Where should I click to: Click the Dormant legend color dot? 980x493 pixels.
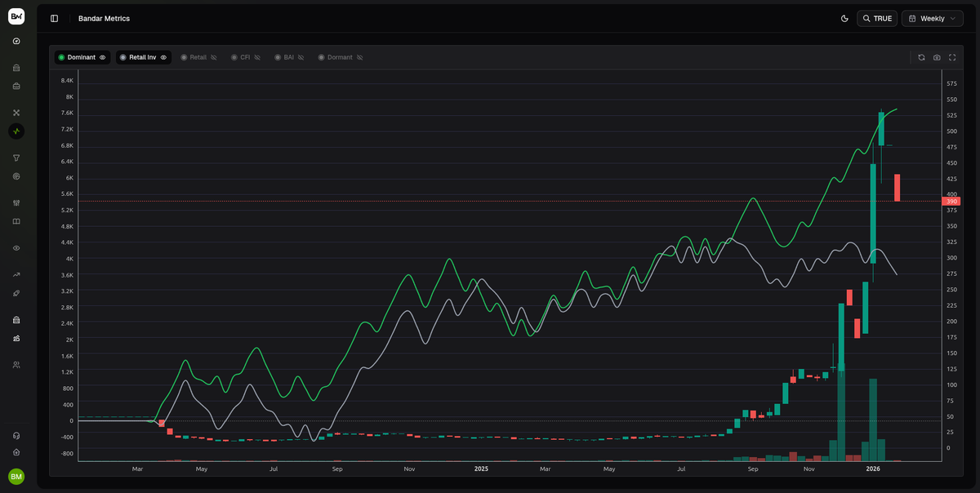coord(321,58)
